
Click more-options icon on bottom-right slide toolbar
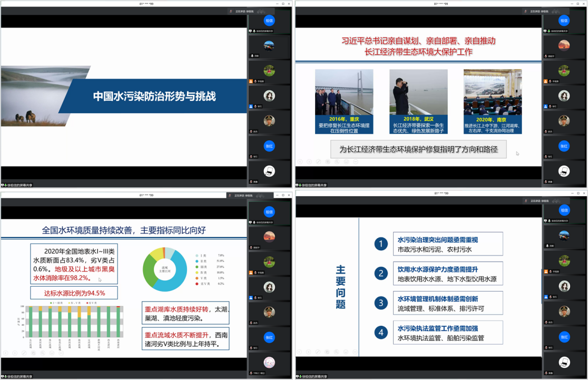[x=356, y=352]
